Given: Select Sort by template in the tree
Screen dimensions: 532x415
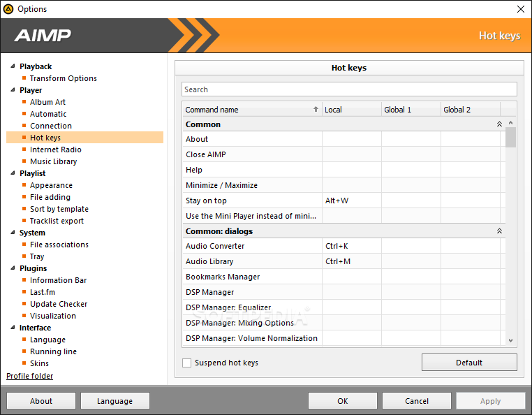Looking at the screenshot, I should (x=59, y=209).
